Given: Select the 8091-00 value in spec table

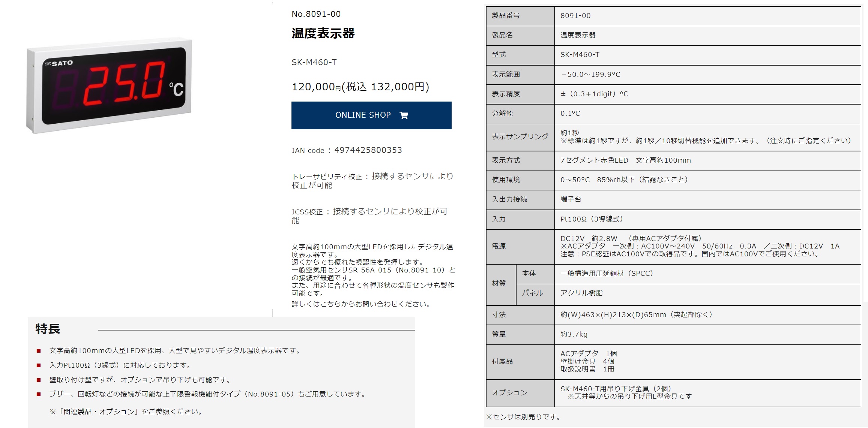Looking at the screenshot, I should point(575,16).
